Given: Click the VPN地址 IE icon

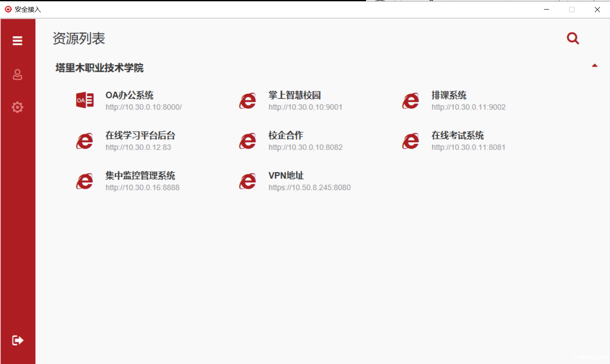Looking at the screenshot, I should point(248,181).
